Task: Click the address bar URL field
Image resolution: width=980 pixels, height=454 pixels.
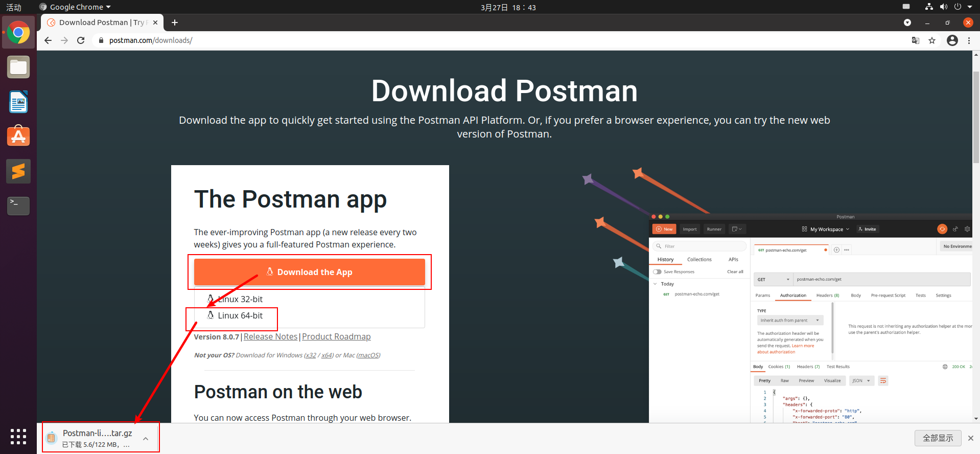Action: coord(501,40)
